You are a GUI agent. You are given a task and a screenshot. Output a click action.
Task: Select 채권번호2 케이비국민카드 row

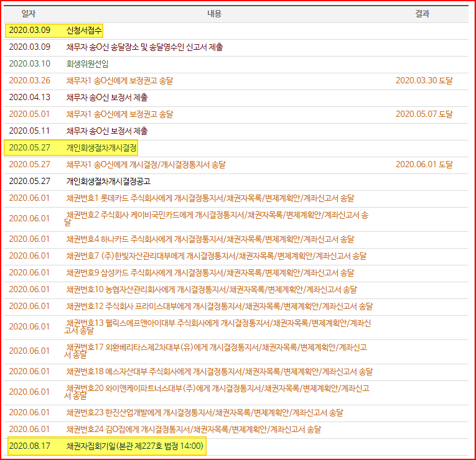click(x=236, y=219)
